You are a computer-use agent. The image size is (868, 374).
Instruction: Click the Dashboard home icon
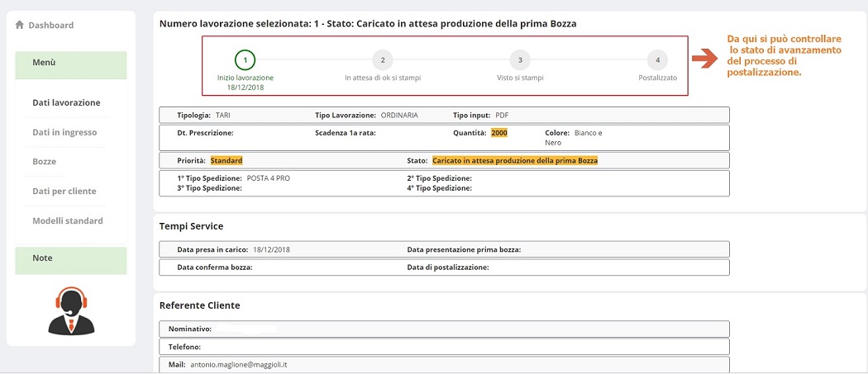click(20, 25)
